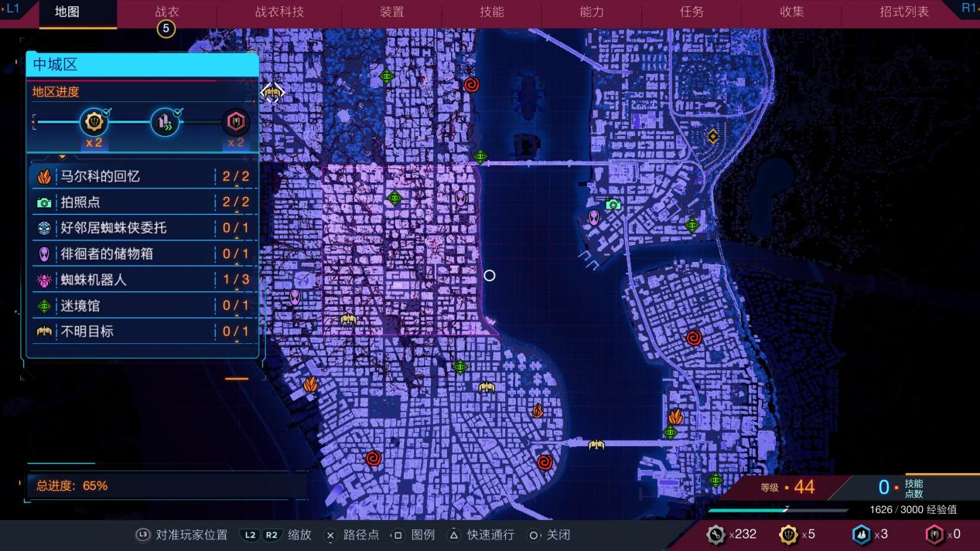The height and width of the screenshot is (551, 980).
Task: Click the 关闭 close prompt
Action: coord(549,535)
